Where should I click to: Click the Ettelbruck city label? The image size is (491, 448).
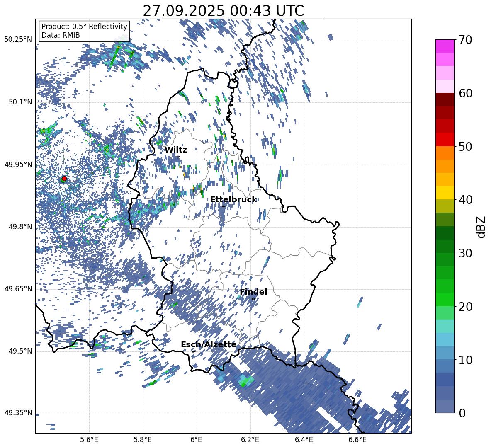tap(233, 200)
